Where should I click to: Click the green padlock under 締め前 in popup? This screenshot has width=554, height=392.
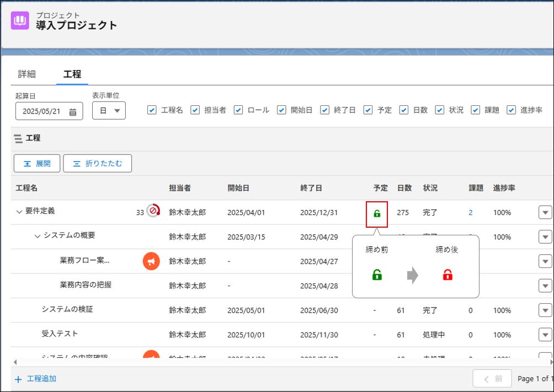tap(377, 275)
